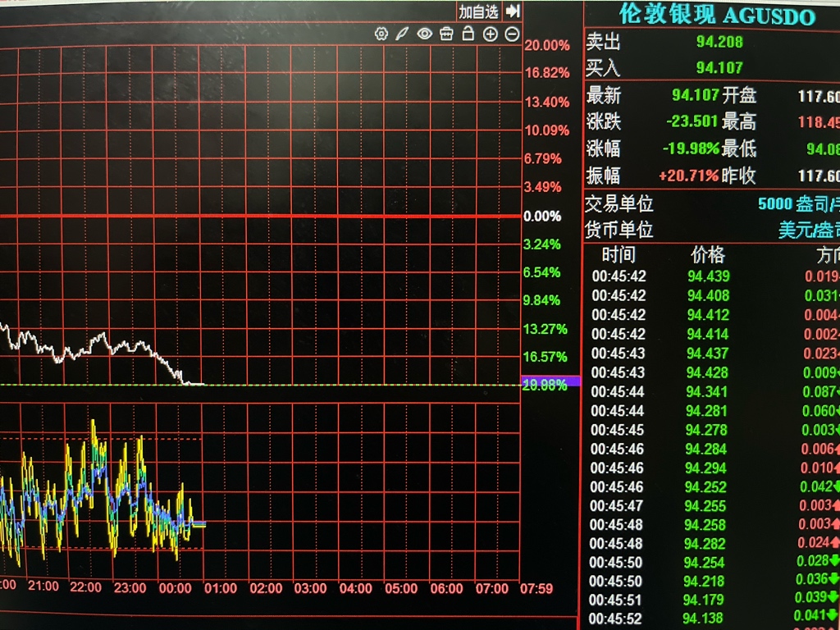Select the trade row priced 94.278
The width and height of the screenshot is (840, 630).
coord(715,430)
